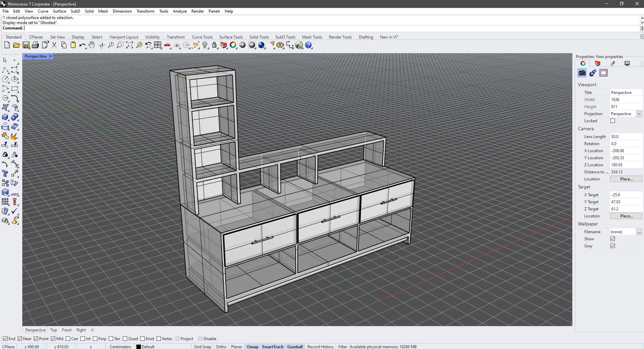This screenshot has height=349, width=644.
Task: Click the Lens Length value field
Action: [x=626, y=137]
